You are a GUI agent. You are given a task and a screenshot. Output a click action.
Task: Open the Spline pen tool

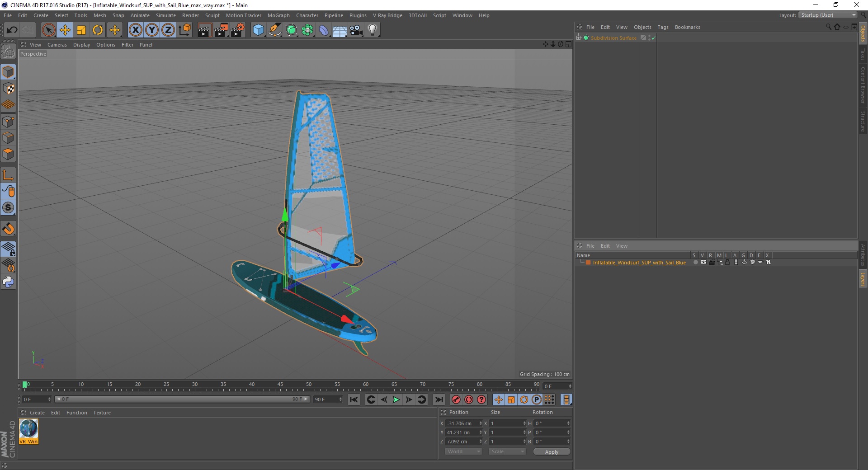pyautogui.click(x=274, y=30)
